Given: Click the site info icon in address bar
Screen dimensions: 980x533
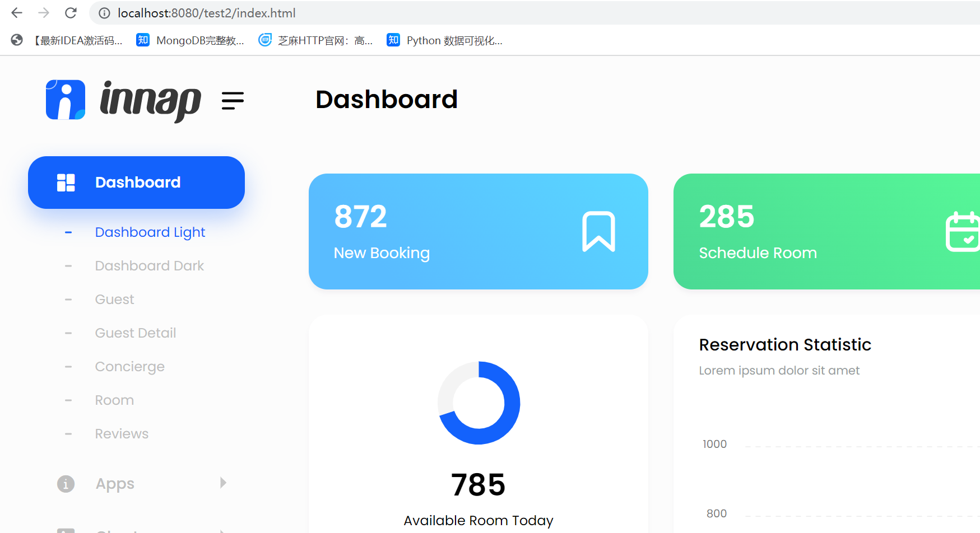Looking at the screenshot, I should click(x=104, y=13).
